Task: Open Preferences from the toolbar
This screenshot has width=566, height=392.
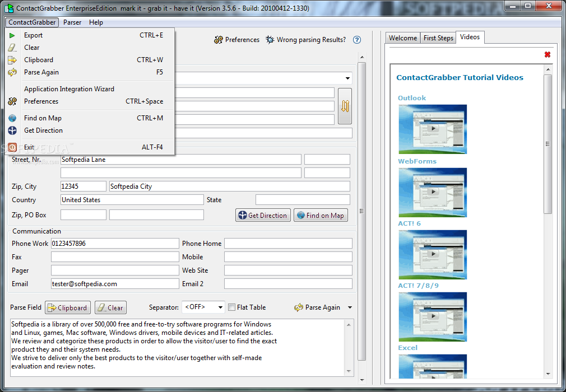Action: (237, 40)
